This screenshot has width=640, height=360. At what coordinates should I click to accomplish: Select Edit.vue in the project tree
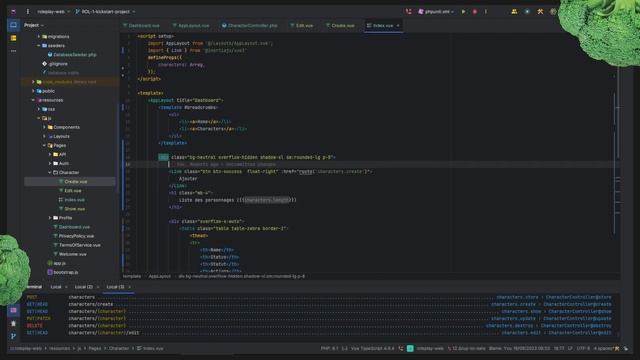coord(70,191)
